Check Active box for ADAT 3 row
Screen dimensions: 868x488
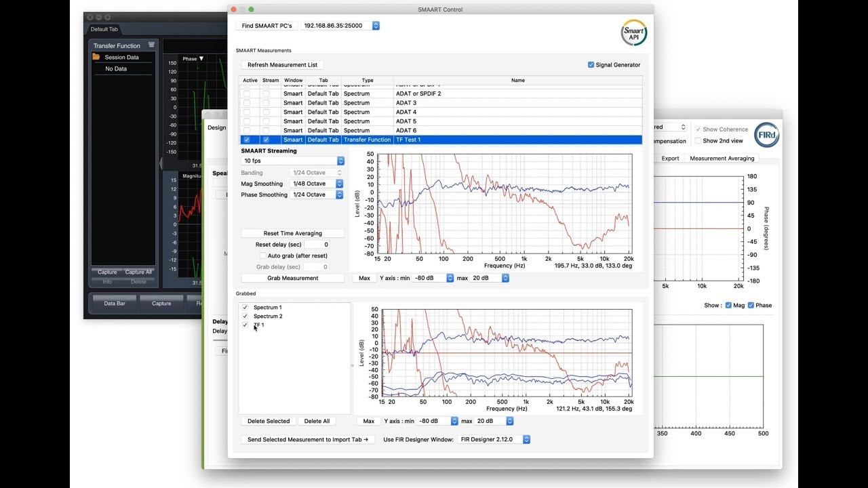(x=247, y=103)
